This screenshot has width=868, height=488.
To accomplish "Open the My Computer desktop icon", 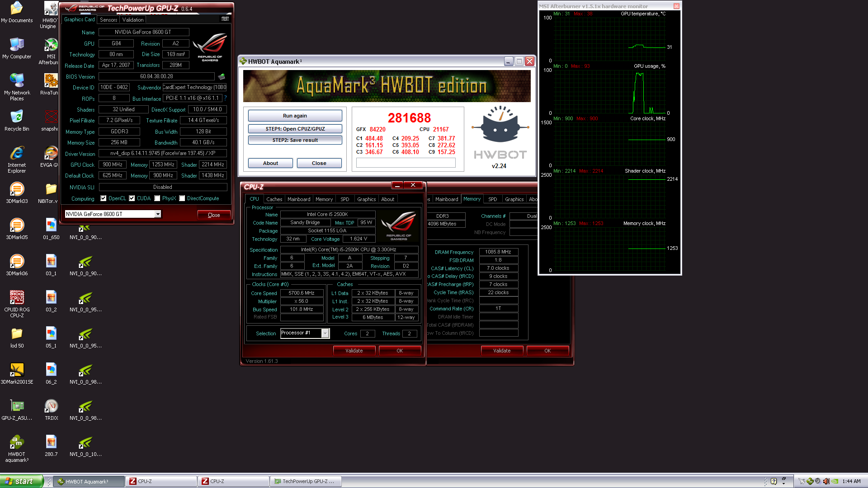I will pos(17,48).
